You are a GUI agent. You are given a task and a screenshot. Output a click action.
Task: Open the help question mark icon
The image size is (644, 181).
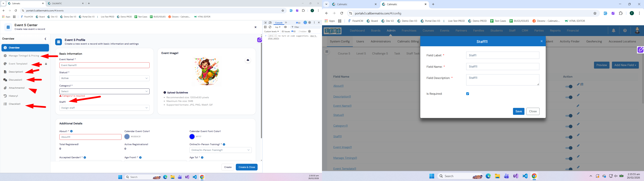625,31
